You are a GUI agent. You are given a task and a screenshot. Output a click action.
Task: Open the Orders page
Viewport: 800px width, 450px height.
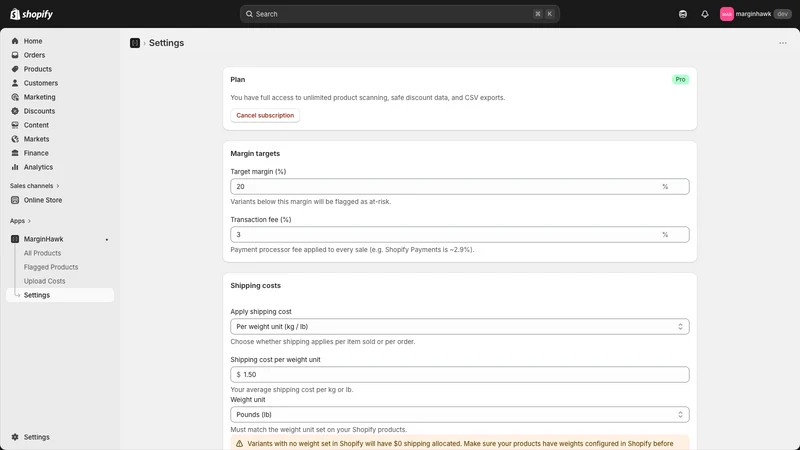tap(34, 55)
